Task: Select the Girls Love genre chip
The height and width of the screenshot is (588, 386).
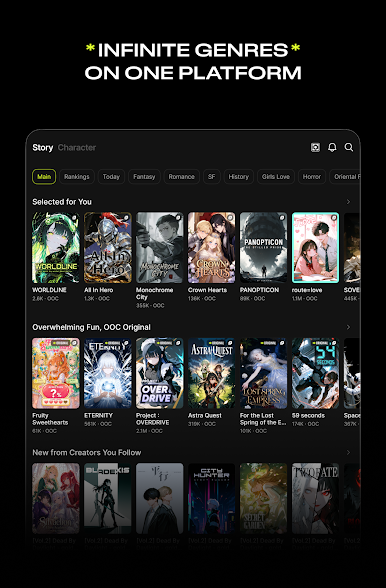Action: [x=276, y=177]
